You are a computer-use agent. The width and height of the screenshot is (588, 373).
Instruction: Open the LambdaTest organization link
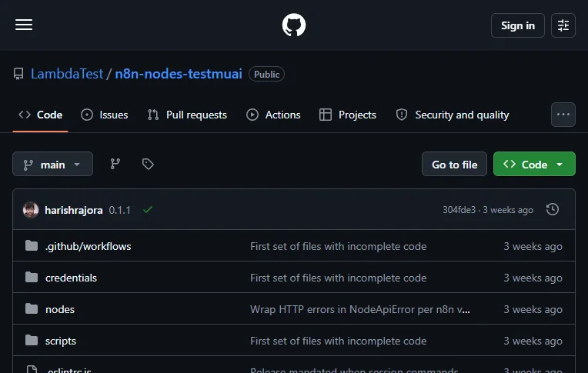click(x=67, y=74)
